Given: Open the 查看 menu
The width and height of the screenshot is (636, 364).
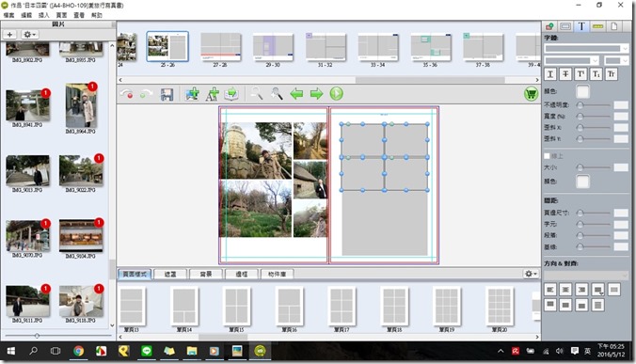Looking at the screenshot, I should [x=79, y=15].
